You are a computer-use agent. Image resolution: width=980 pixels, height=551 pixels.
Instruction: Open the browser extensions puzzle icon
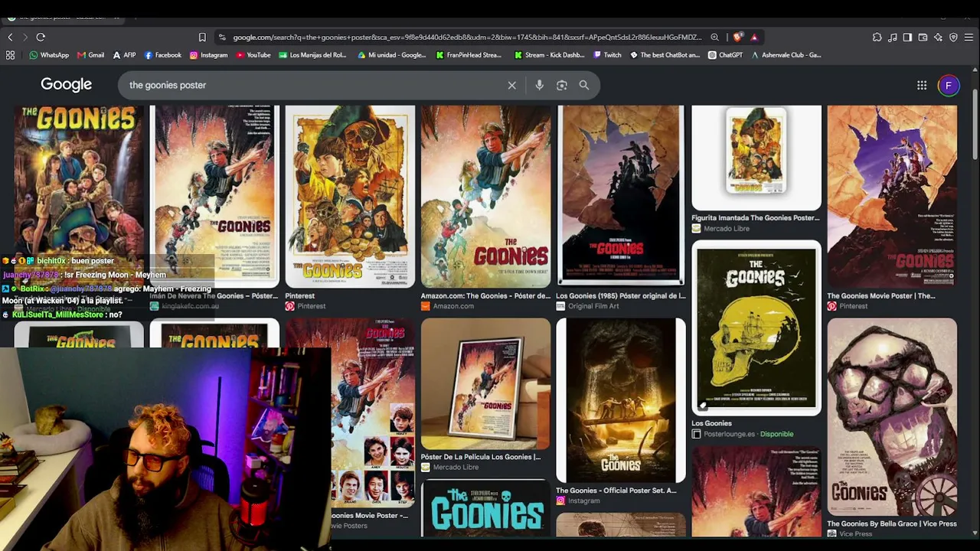(877, 37)
